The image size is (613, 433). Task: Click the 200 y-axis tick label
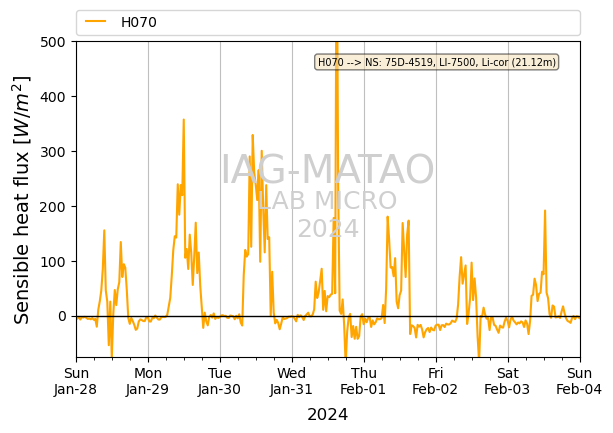tap(53, 207)
